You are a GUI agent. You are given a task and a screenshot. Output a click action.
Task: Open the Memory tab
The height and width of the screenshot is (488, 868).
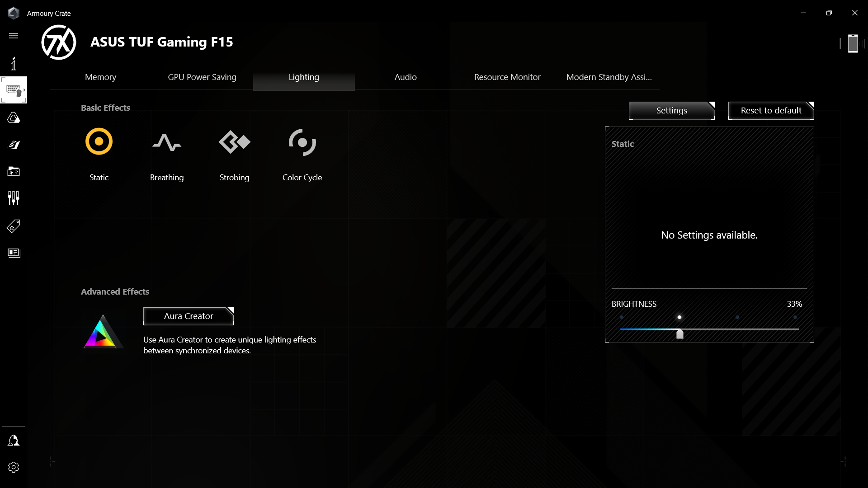click(100, 76)
